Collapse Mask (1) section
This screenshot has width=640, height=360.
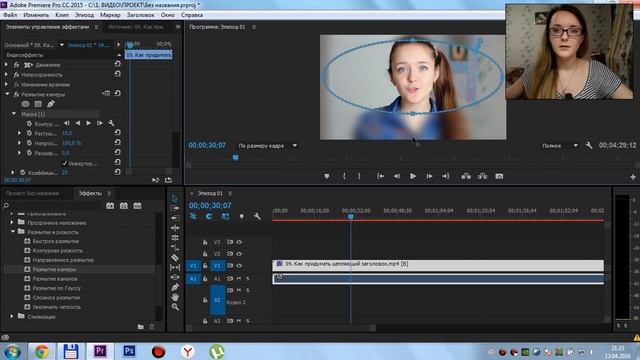[14, 114]
